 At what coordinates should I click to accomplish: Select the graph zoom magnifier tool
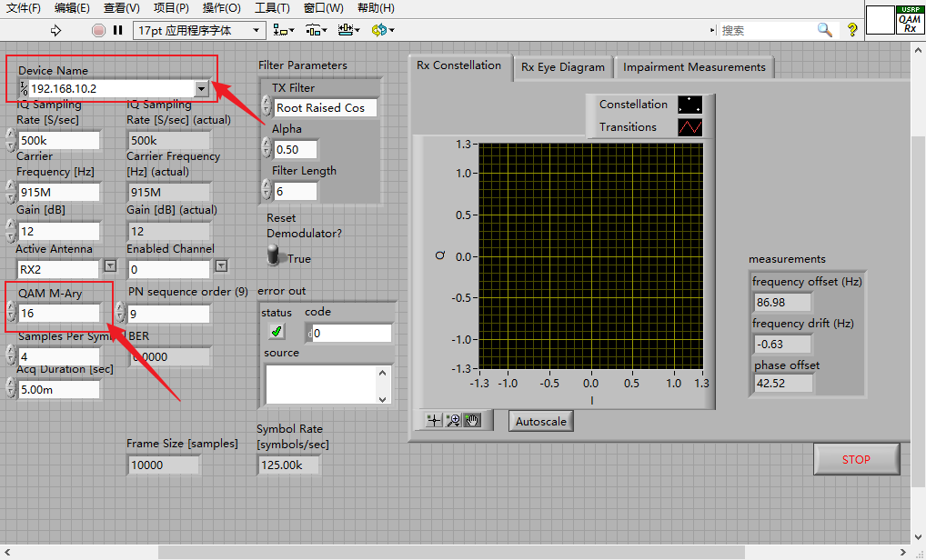click(453, 420)
